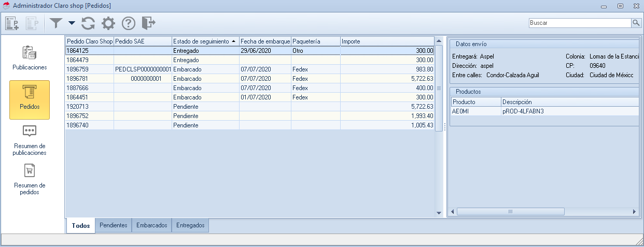The width and height of the screenshot is (644, 247).
Task: Click the magnifier search button
Action: [x=636, y=23]
